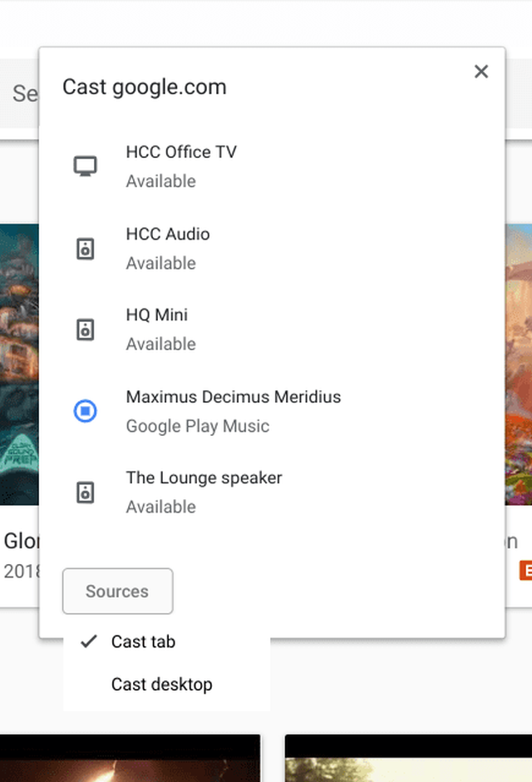Choose Cast desktop from Sources menu

161,685
